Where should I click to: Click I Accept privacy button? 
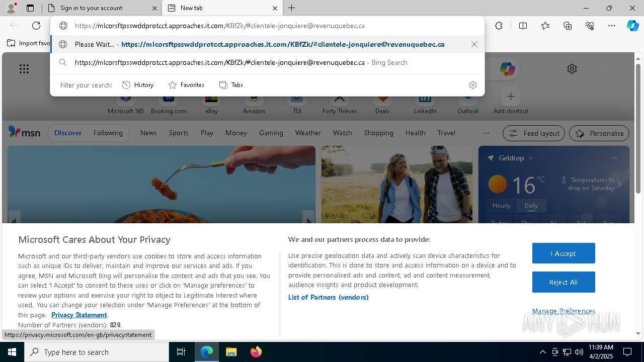point(563,253)
